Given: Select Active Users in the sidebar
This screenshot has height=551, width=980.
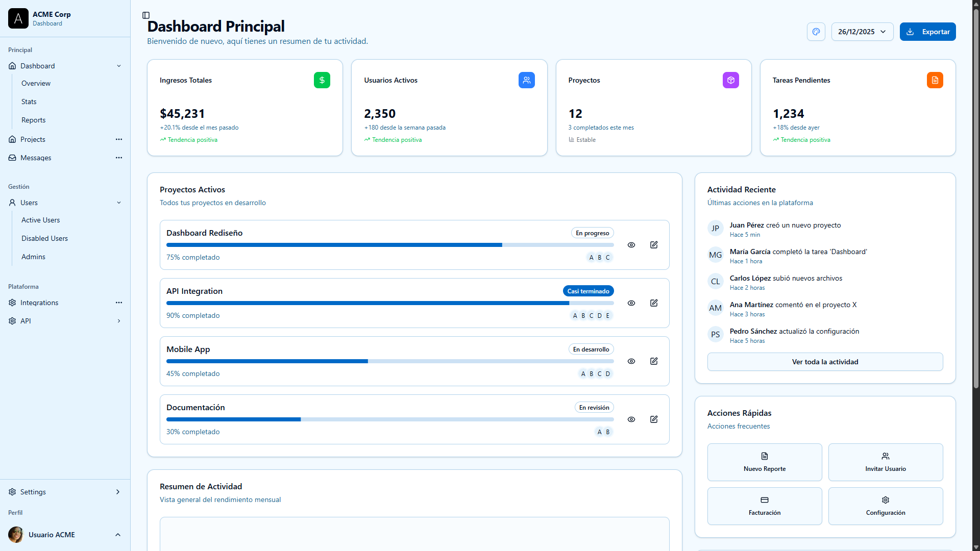Looking at the screenshot, I should (40, 220).
